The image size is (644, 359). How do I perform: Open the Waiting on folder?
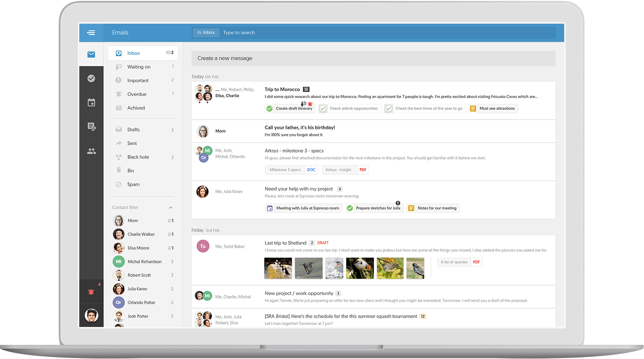(x=143, y=67)
